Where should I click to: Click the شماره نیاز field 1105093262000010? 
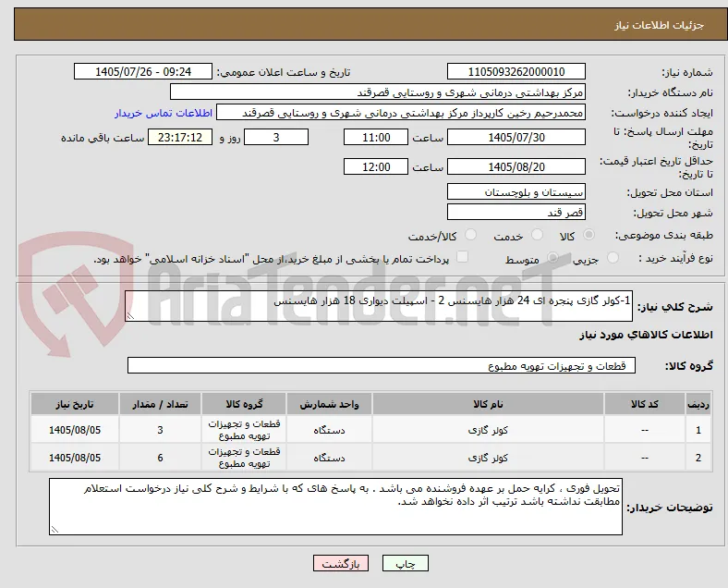click(516, 72)
